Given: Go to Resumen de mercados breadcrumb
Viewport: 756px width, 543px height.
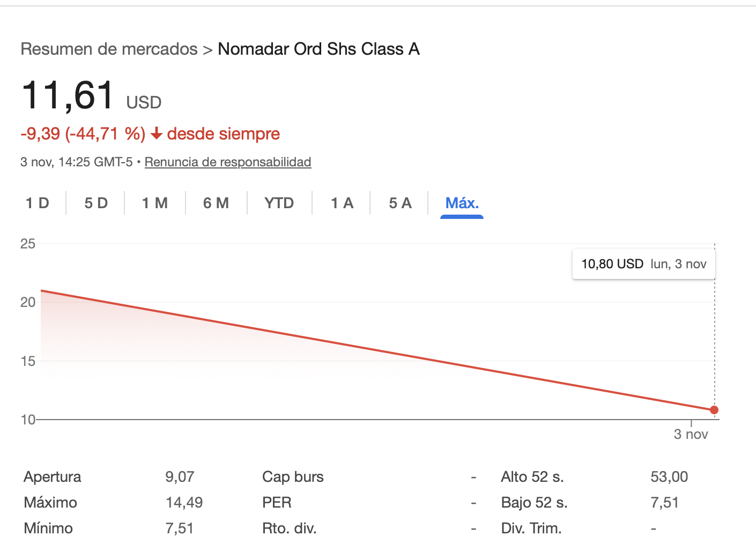Looking at the screenshot, I should (109, 49).
